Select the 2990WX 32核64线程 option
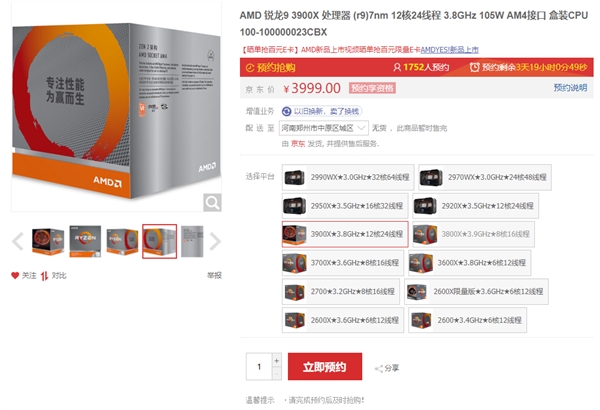Image resolution: width=600 pixels, height=410 pixels. [x=348, y=177]
